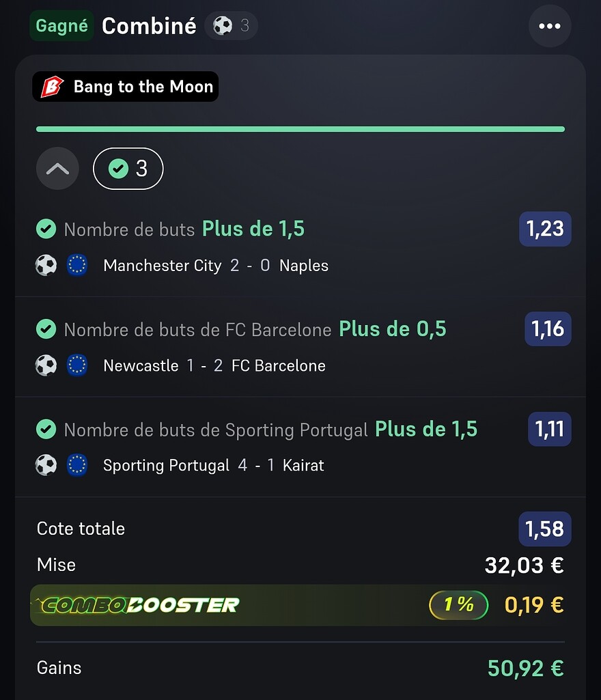Tap the red Bang logo icon

(52, 87)
